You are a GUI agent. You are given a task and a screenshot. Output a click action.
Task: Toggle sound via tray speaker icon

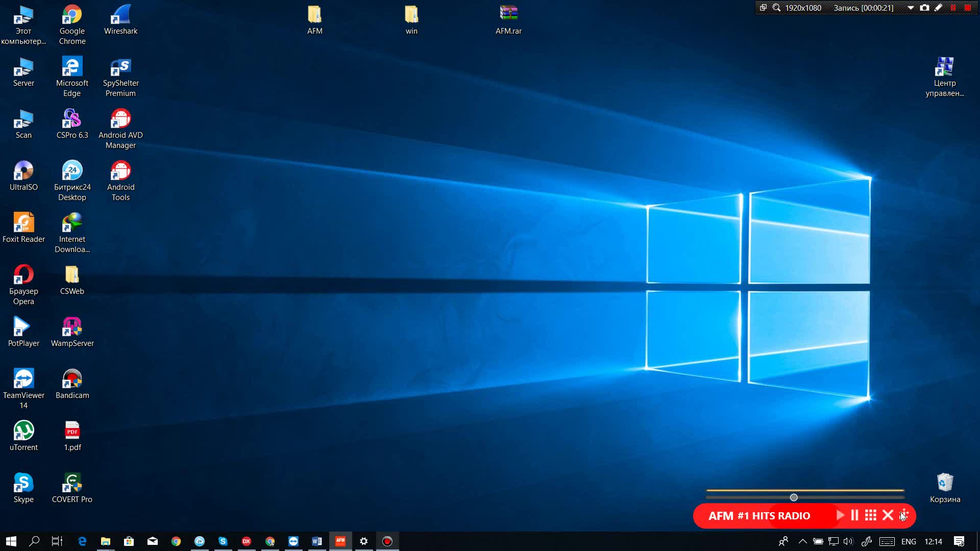[x=848, y=541]
